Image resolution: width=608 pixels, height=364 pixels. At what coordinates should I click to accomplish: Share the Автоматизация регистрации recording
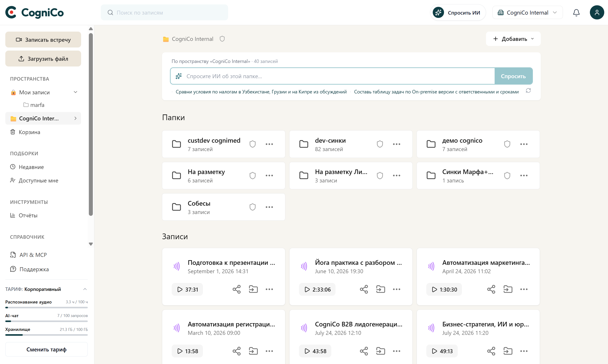[236, 351]
